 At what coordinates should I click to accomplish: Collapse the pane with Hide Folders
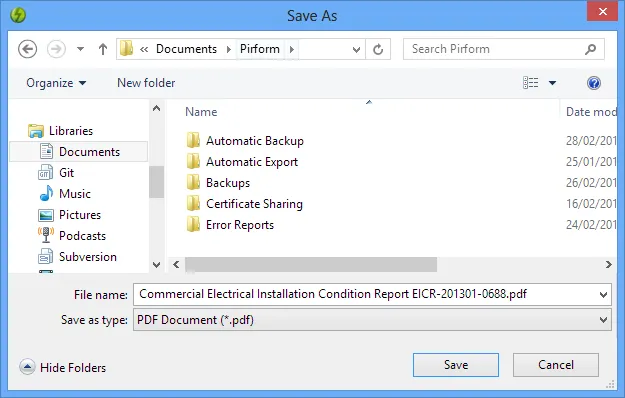tap(63, 367)
